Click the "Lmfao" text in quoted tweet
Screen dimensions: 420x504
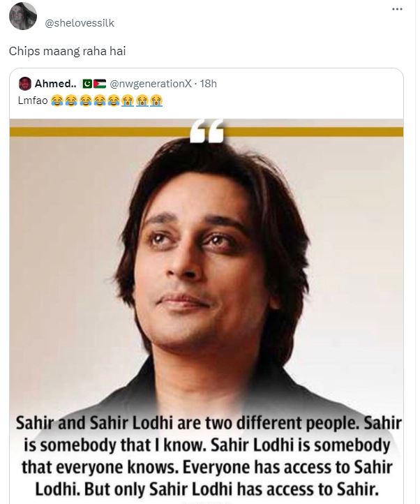coord(31,101)
